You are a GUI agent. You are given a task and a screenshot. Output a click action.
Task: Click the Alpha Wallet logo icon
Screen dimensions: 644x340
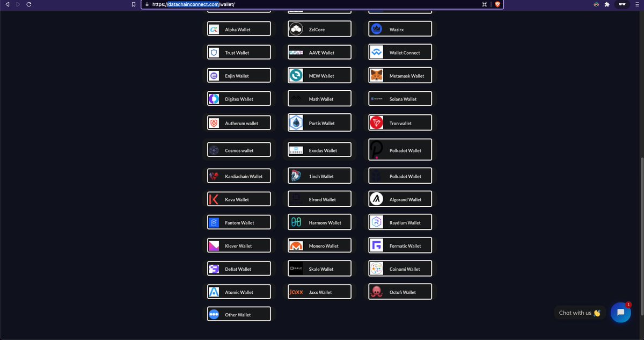tap(214, 30)
